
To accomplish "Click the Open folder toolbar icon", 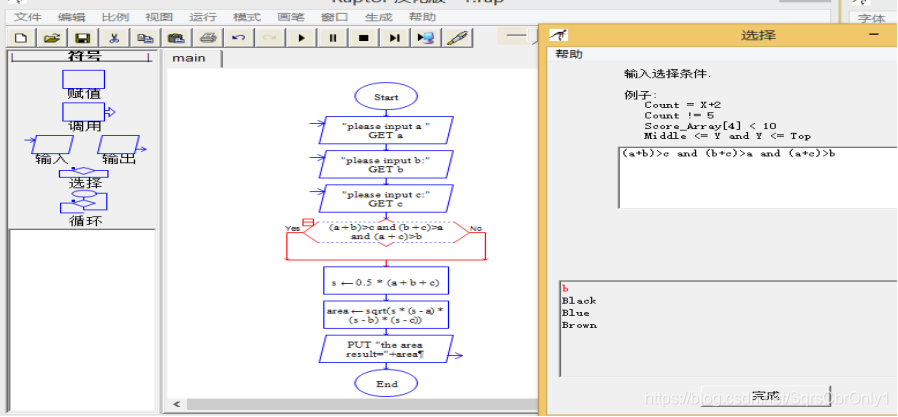I will pyautogui.click(x=52, y=38).
